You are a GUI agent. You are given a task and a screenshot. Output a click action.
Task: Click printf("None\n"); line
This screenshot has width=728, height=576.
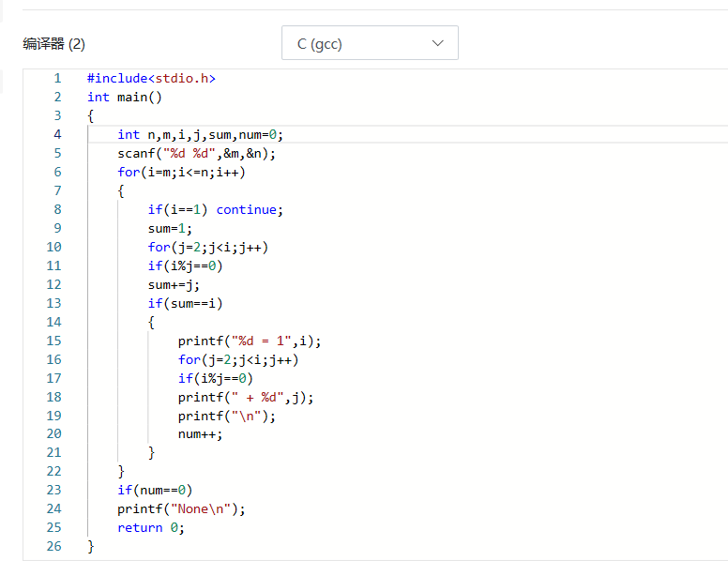181,509
